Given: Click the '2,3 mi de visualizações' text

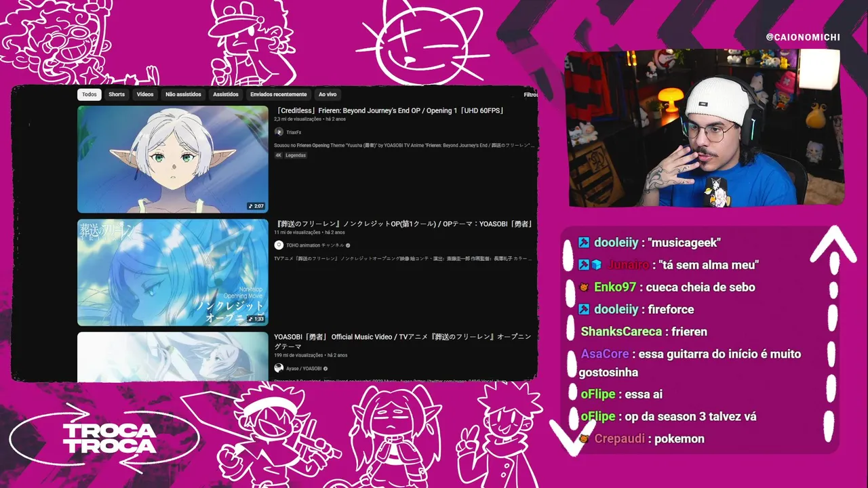Looking at the screenshot, I should click(297, 119).
